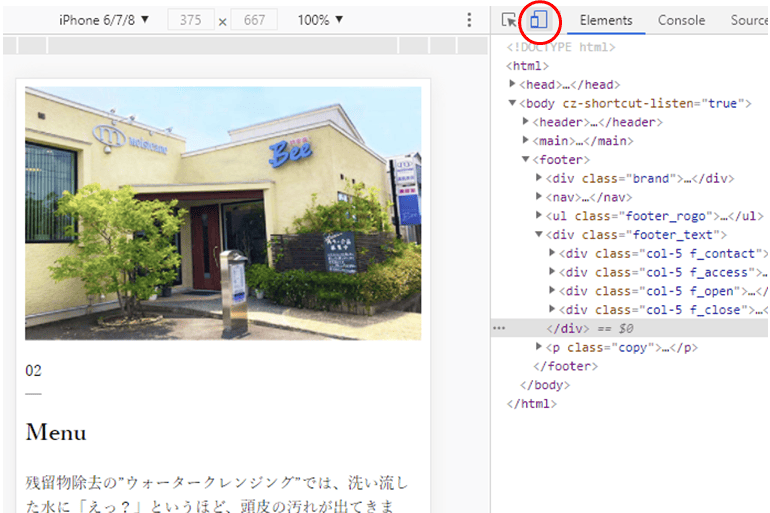Click the cz-shortcut-listen attribute on body
This screenshot has height=513, width=770.
656,104
